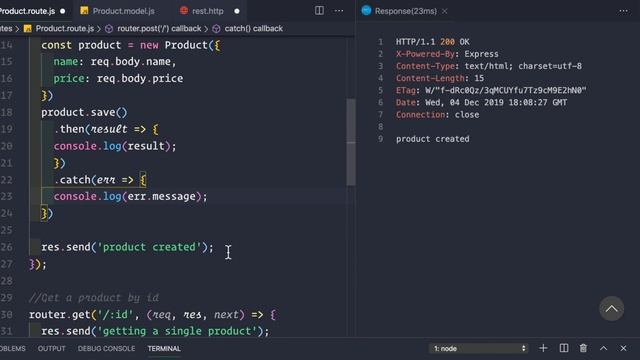Click line number 30 in the gutter

click(x=6, y=315)
